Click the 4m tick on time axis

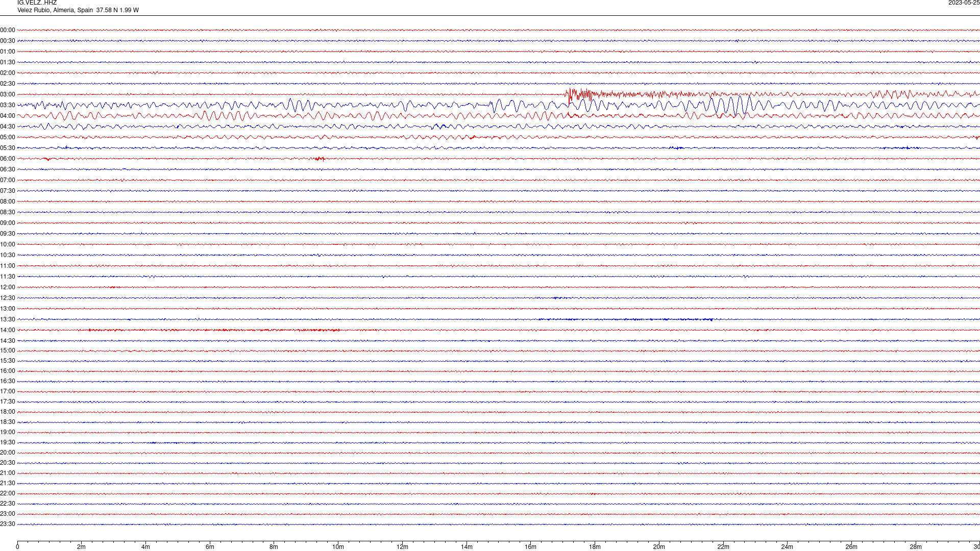pyautogui.click(x=146, y=547)
